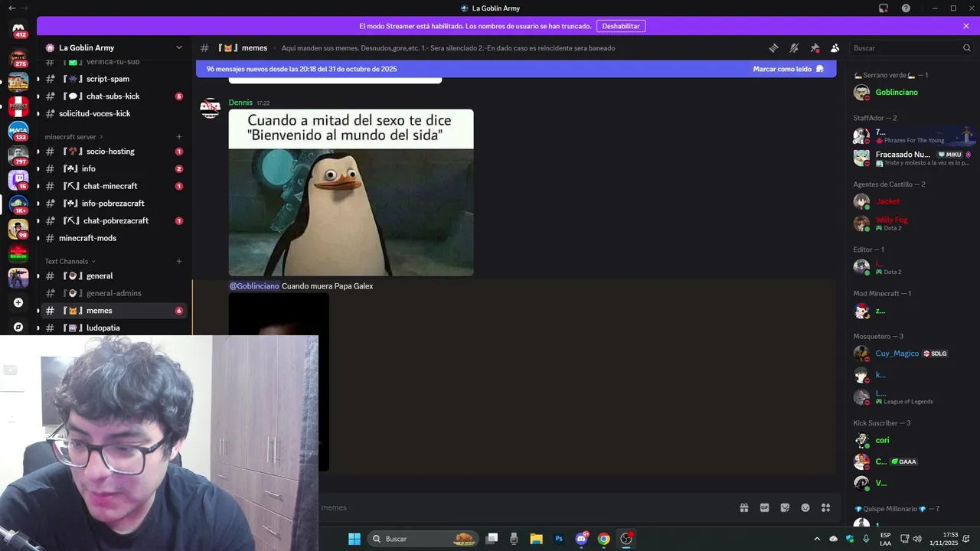Click Deshabilitar streamer mode button
This screenshot has height=551, width=980.
[x=621, y=26]
